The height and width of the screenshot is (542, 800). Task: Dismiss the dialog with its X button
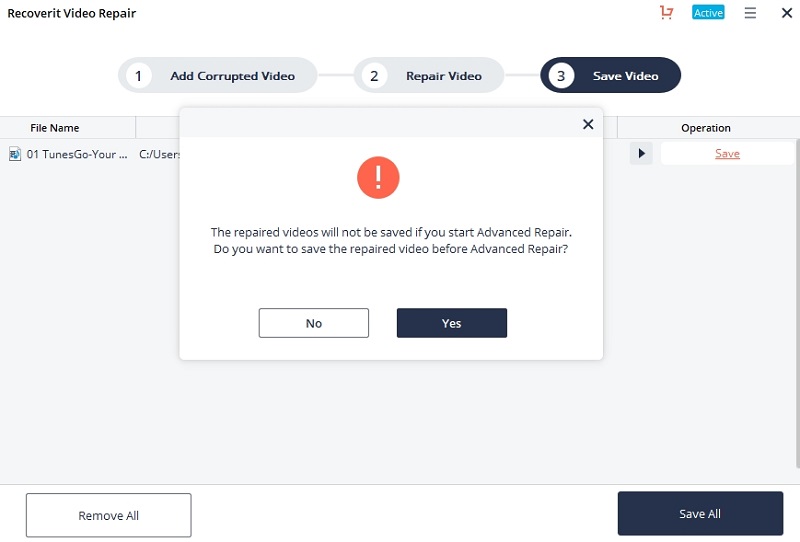point(588,124)
